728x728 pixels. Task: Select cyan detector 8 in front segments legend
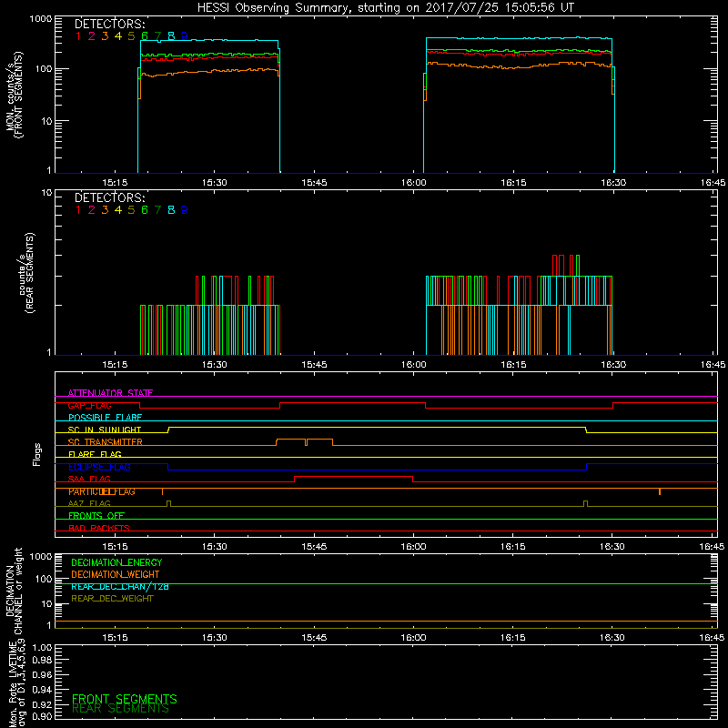pos(171,35)
